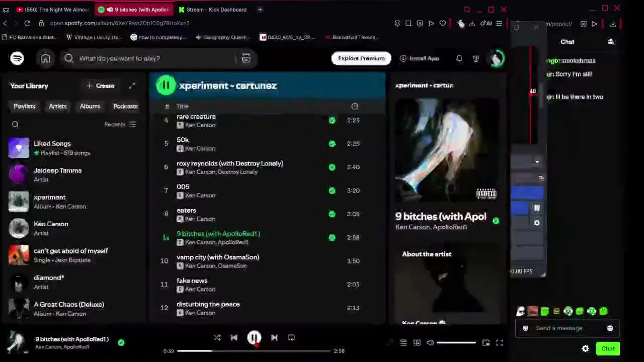Open the Create menu in Your Library
The height and width of the screenshot is (362, 644).
[101, 86]
